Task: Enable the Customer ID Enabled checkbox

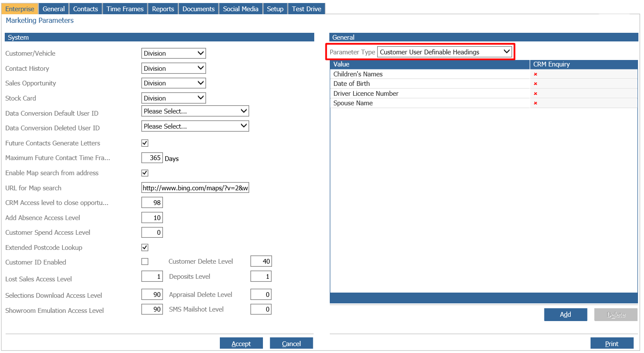Action: click(x=145, y=262)
